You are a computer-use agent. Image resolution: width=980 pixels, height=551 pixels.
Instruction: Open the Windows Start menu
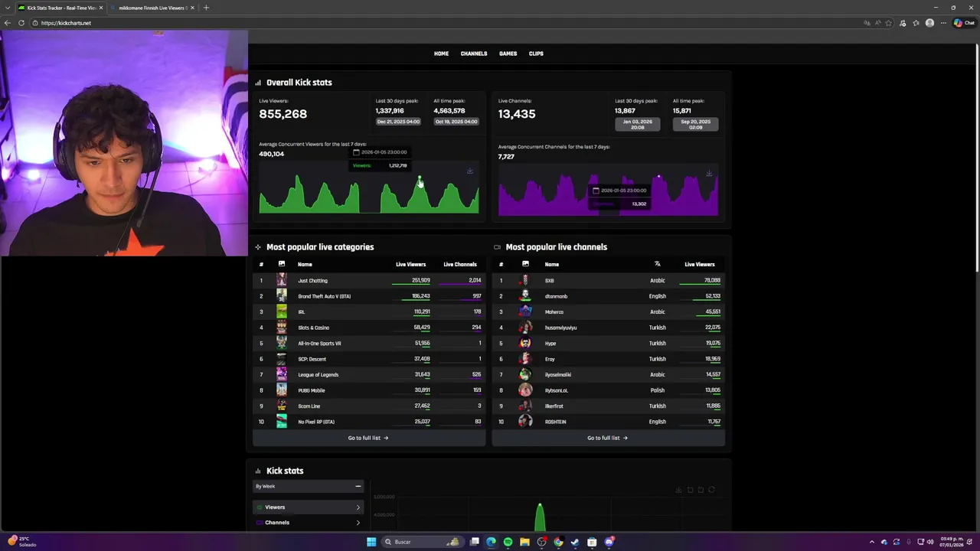click(371, 542)
